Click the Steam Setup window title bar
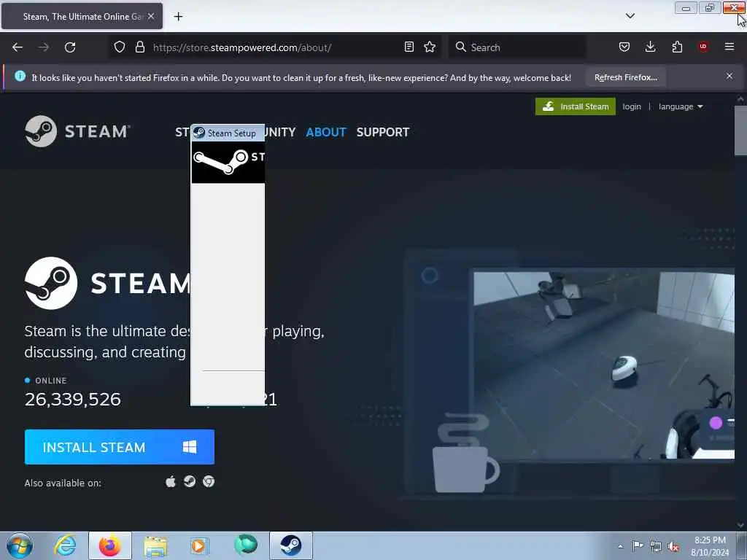Viewport: 747px width, 560px height. coord(228,133)
